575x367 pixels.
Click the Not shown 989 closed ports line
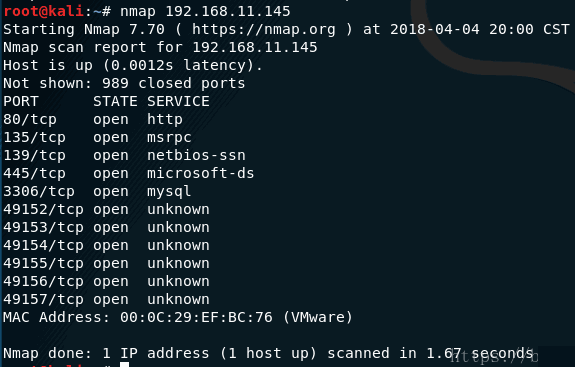[x=124, y=84]
